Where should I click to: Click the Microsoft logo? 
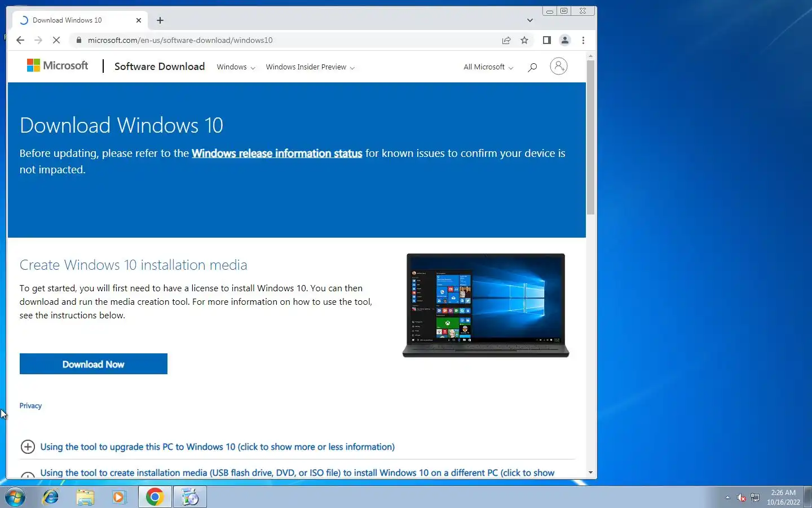click(58, 65)
